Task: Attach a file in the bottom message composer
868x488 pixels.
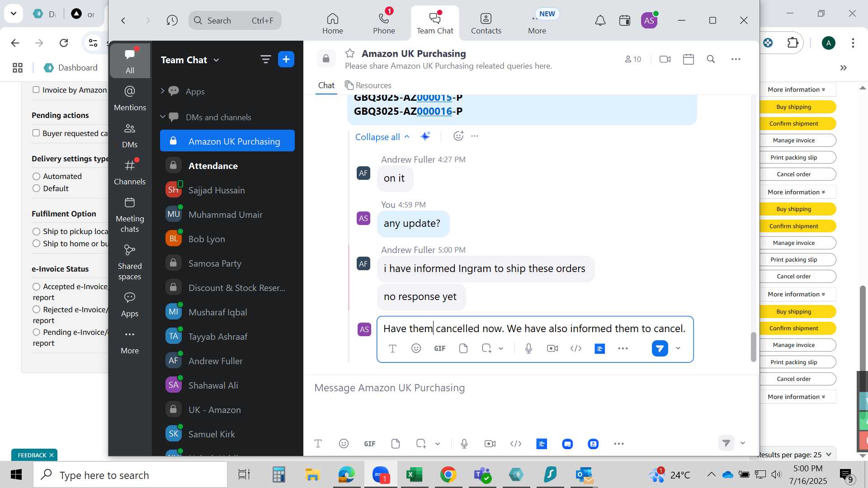Action: 396,444
